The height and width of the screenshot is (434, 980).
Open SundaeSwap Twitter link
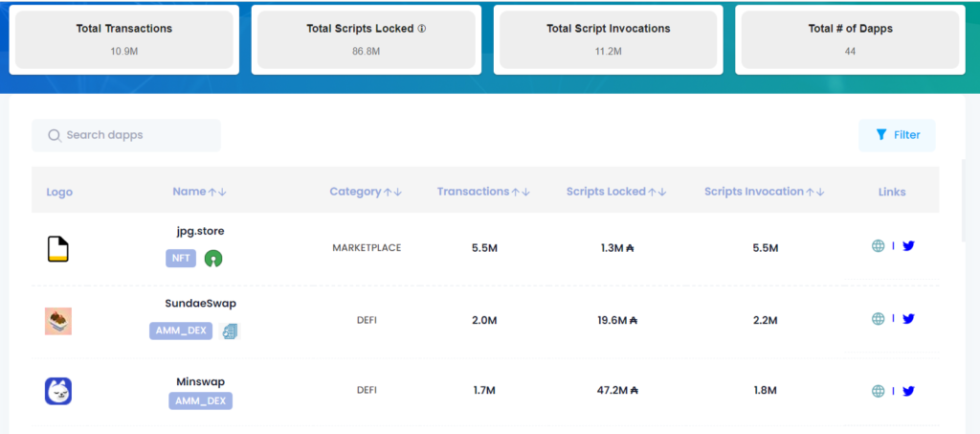pos(909,319)
